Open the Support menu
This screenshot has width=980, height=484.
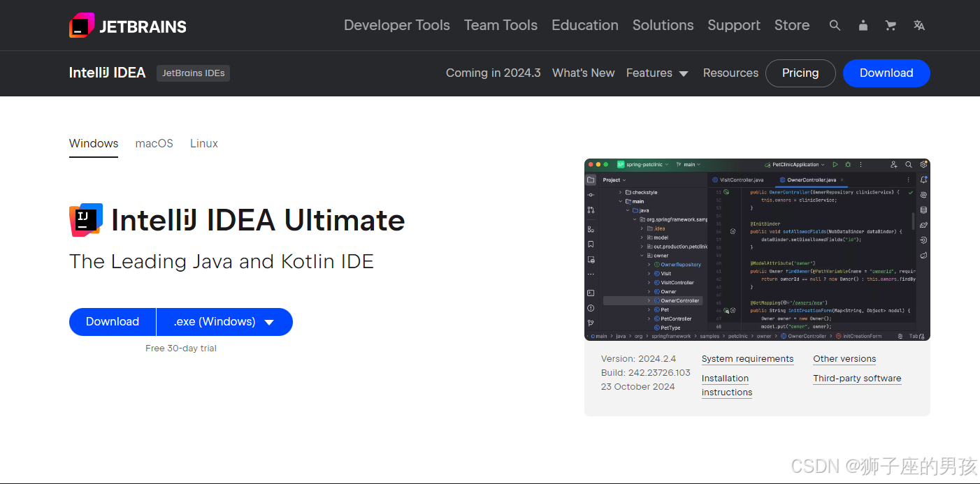(x=734, y=25)
